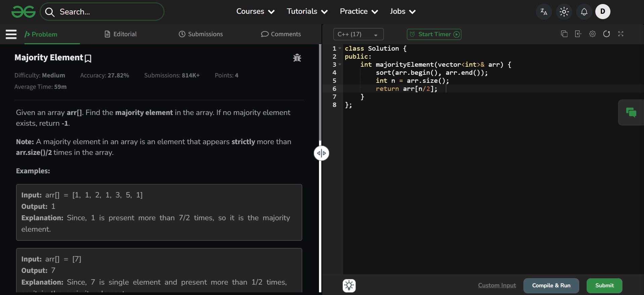The height and width of the screenshot is (295, 644).
Task: Open editor settings gear icon
Action: point(592,34)
